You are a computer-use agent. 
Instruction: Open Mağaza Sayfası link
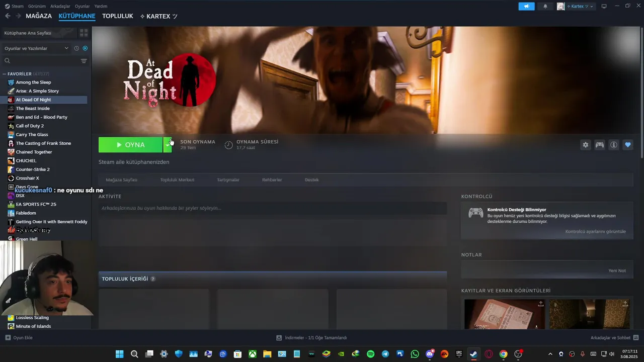coord(121,179)
